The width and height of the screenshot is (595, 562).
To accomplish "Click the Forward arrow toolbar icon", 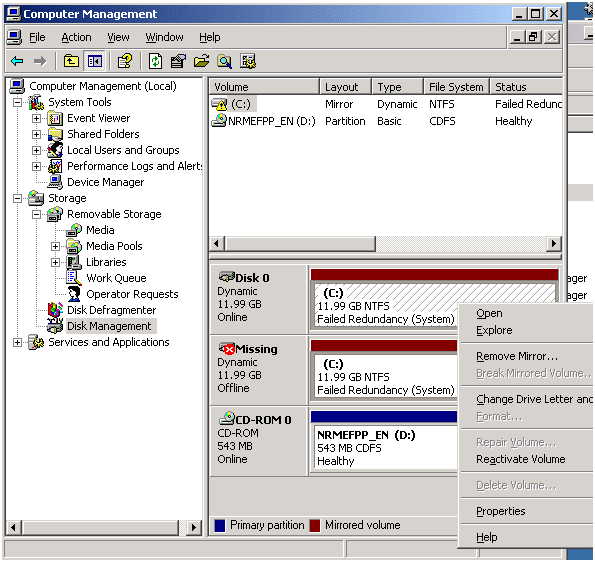I will click(x=39, y=61).
